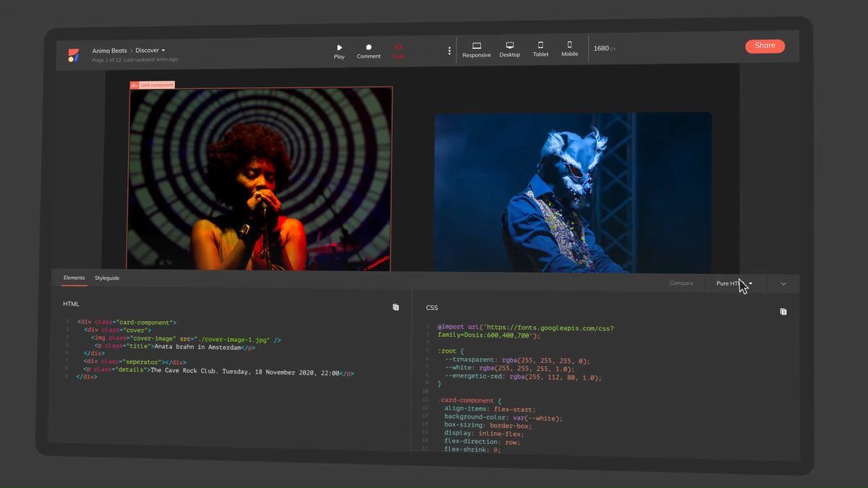Switch to Desktop viewport
Screen dimensions: 868x488
(510, 50)
